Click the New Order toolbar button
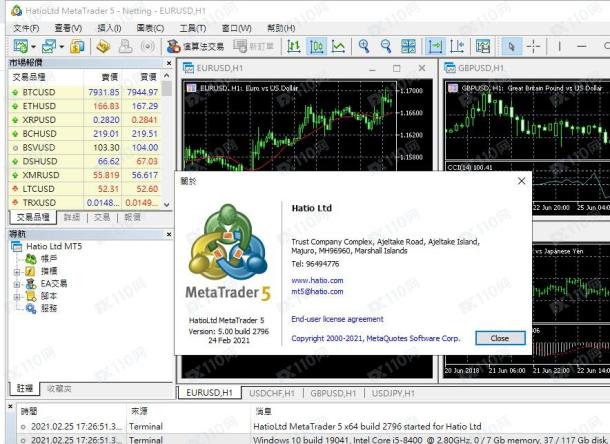610x444 pixels. (254, 46)
